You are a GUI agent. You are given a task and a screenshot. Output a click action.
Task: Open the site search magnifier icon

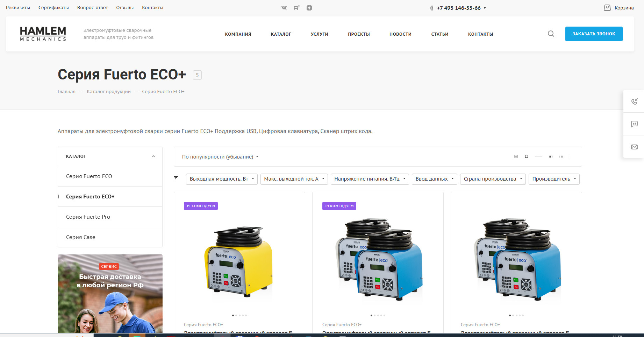(x=551, y=34)
